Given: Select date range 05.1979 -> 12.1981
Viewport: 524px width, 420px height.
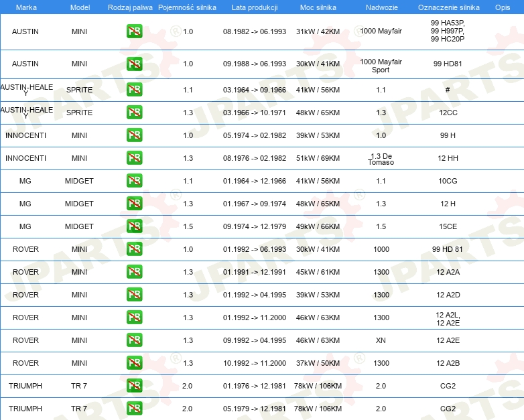Looking at the screenshot, I should (255, 409).
